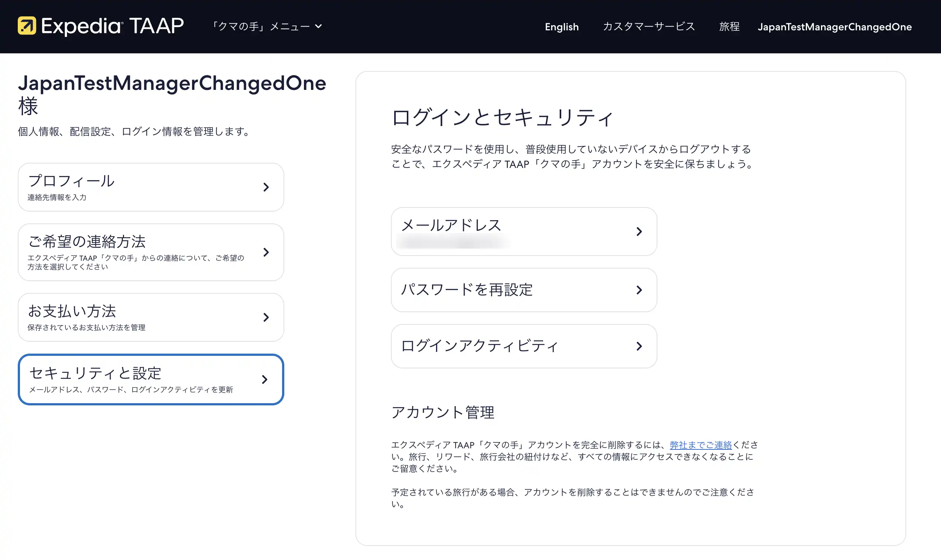Click the JapanTestManagerChangedOne 様 page heading
The height and width of the screenshot is (560, 941).
172,94
